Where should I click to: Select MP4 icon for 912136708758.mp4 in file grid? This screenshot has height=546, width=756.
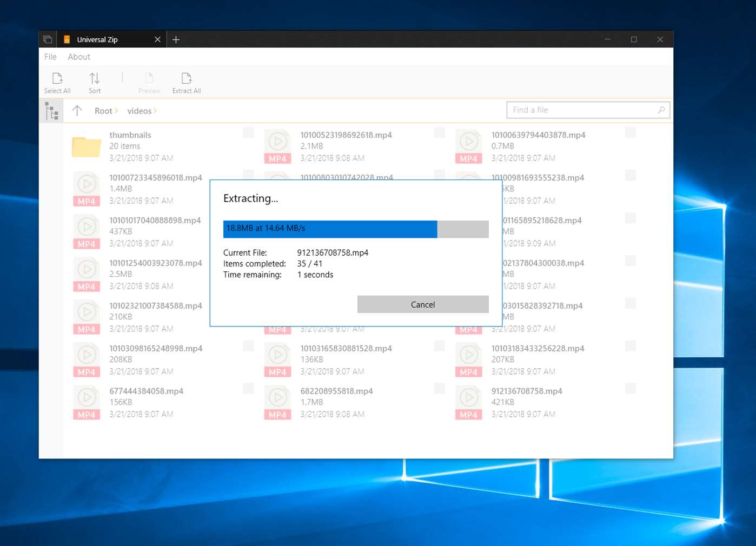468,403
